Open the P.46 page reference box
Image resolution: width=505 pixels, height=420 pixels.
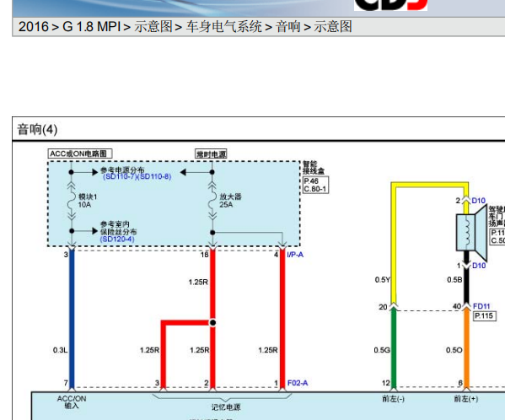311,181
